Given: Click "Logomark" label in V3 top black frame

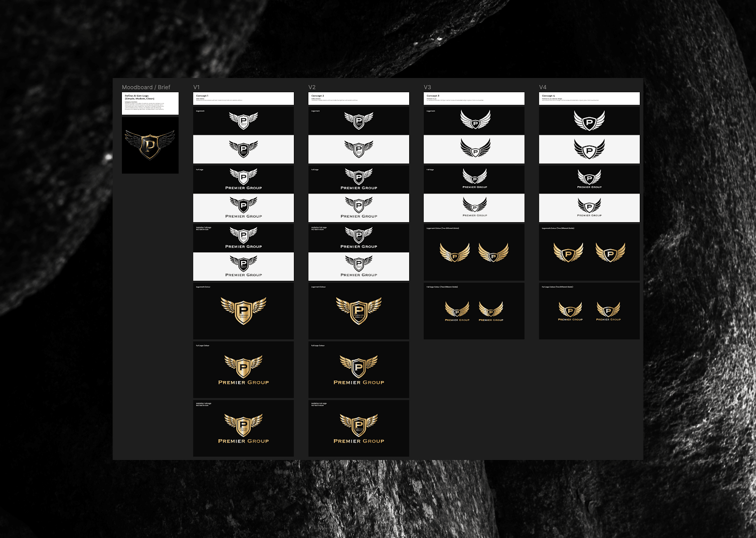Looking at the screenshot, I should click(431, 111).
